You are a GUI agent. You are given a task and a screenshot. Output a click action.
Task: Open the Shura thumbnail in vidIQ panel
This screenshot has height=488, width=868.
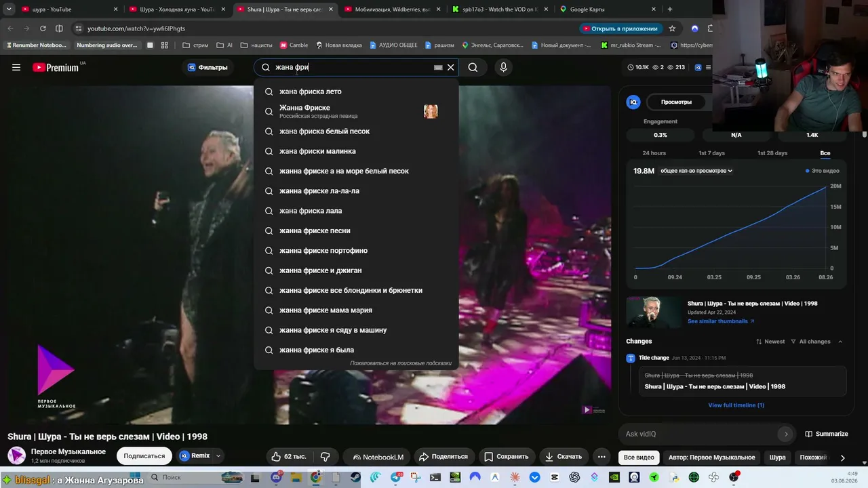tap(654, 312)
